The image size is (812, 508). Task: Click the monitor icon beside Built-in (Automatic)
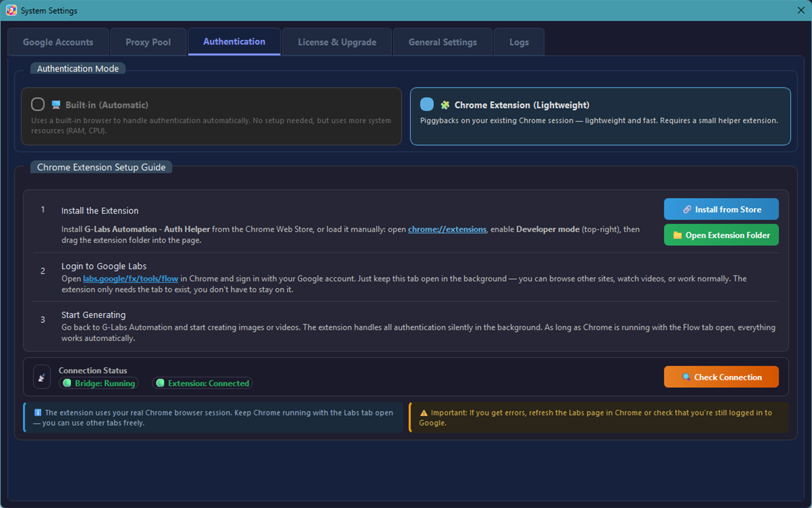[56, 105]
